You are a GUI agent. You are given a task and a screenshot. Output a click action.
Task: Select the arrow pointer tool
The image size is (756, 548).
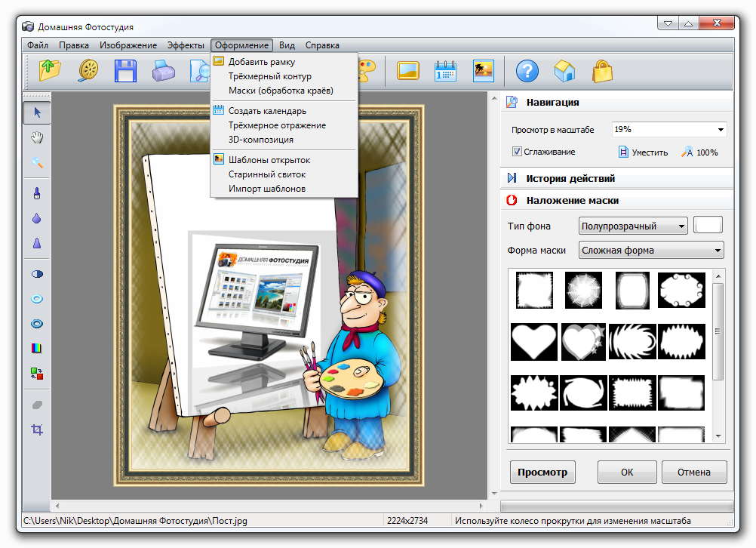(x=36, y=112)
